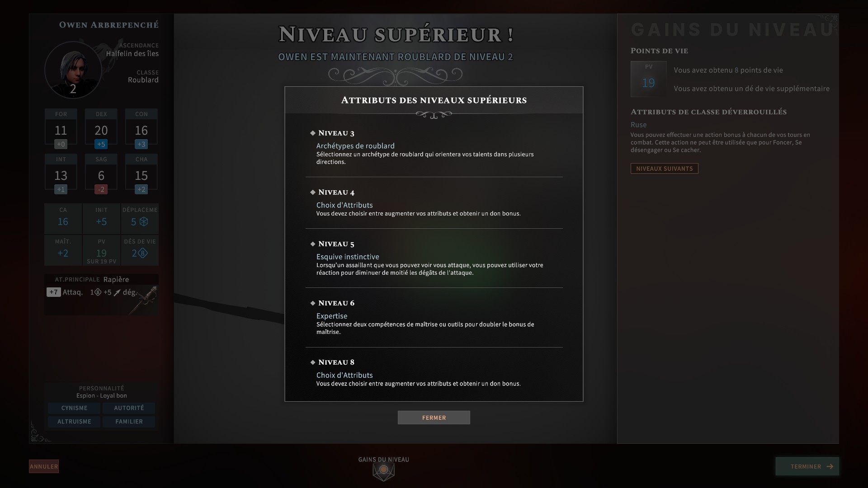Select the Altruisme personality tag
868x488 pixels.
74,422
